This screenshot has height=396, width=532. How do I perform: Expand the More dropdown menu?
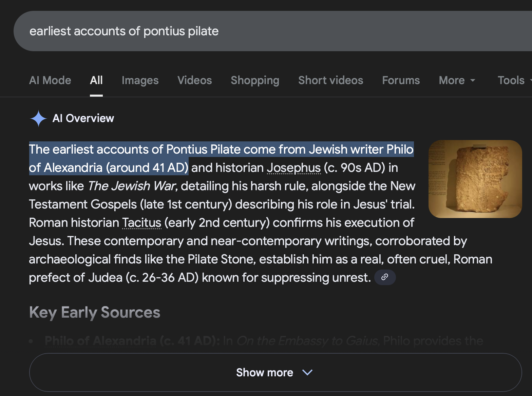coord(457,80)
